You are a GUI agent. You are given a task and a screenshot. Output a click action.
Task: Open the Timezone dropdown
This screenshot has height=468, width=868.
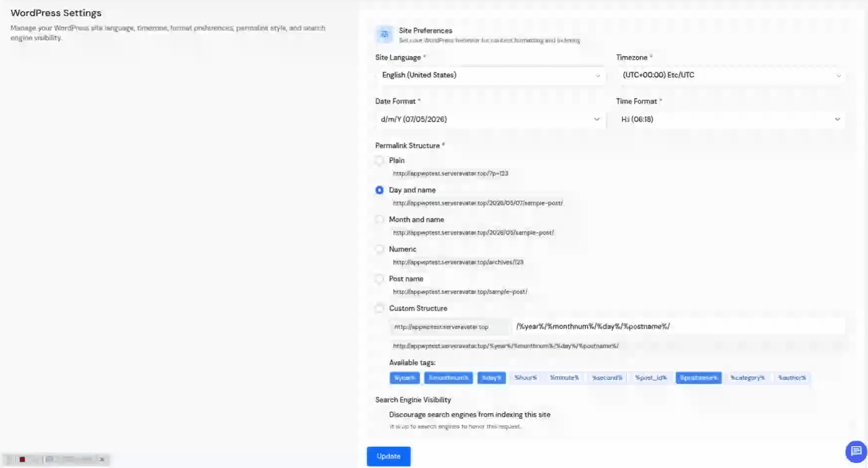coord(730,75)
